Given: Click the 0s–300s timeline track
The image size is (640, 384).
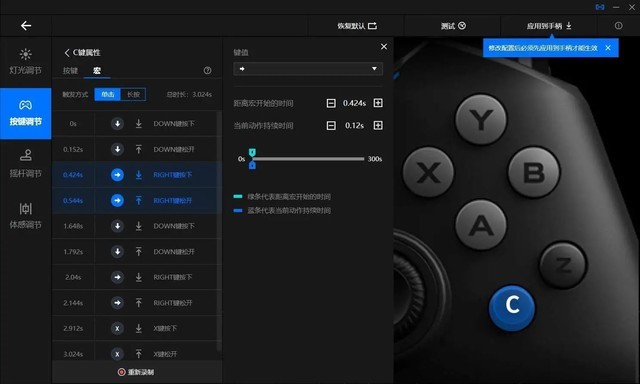Looking at the screenshot, I should [308, 159].
